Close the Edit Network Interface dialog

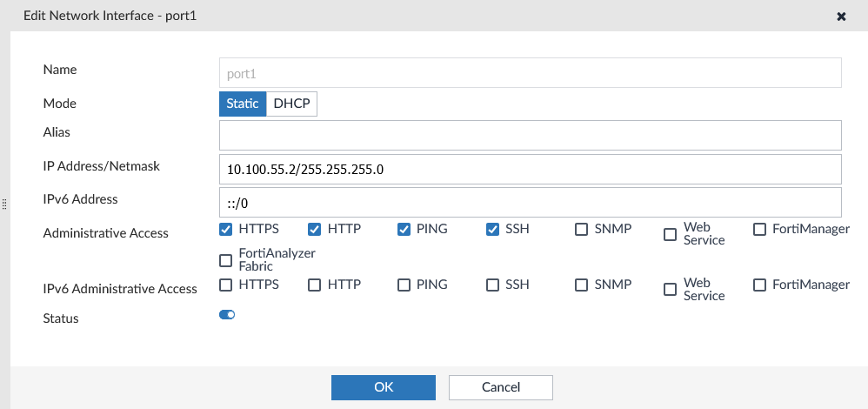pyautogui.click(x=841, y=17)
